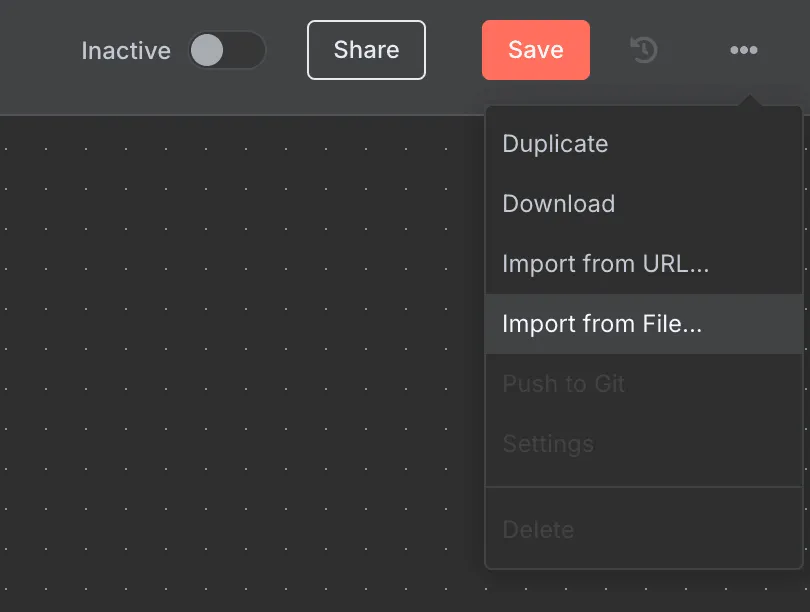The image size is (810, 612).
Task: Click the Inactive status label
Action: point(126,50)
